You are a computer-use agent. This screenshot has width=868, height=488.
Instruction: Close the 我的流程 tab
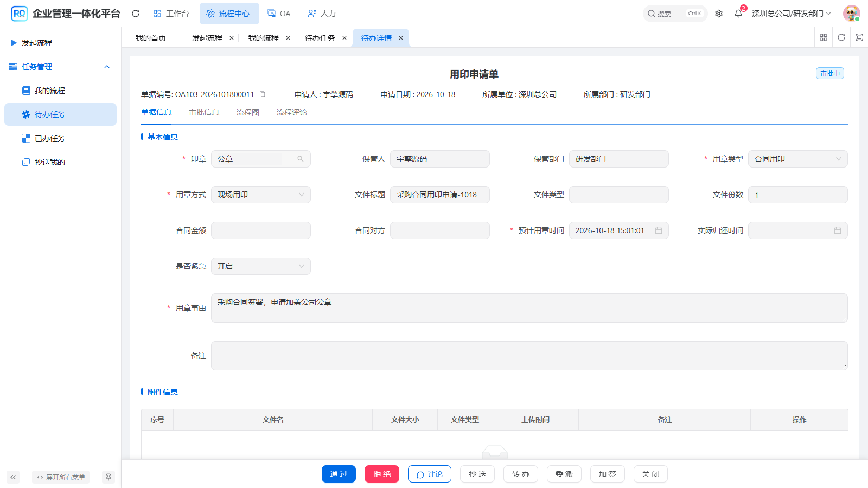288,38
